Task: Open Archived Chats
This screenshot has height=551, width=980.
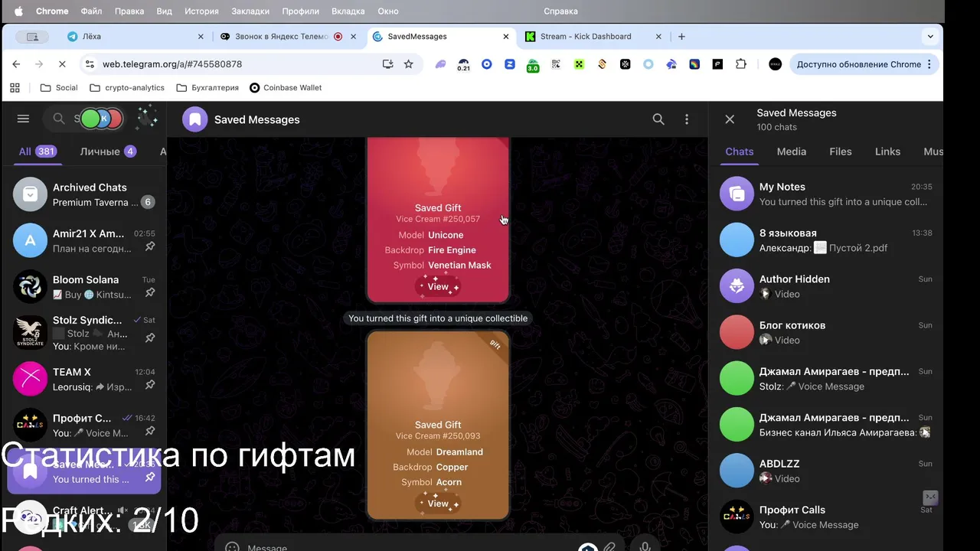Action: [x=84, y=194]
